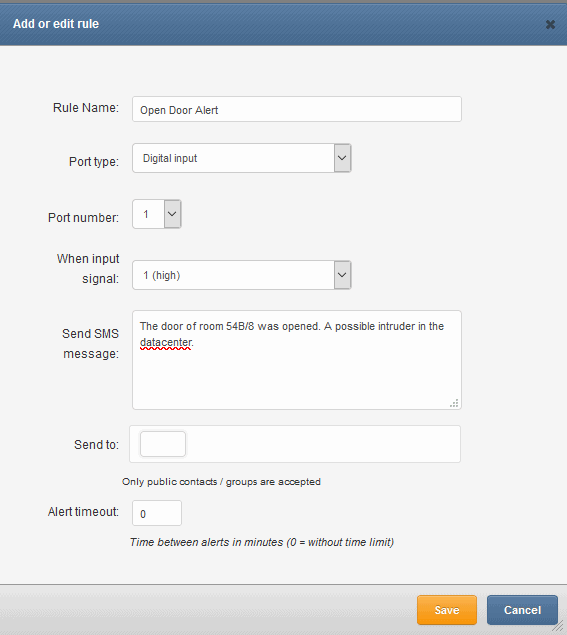Click the "Digital input" selected value

170,158
